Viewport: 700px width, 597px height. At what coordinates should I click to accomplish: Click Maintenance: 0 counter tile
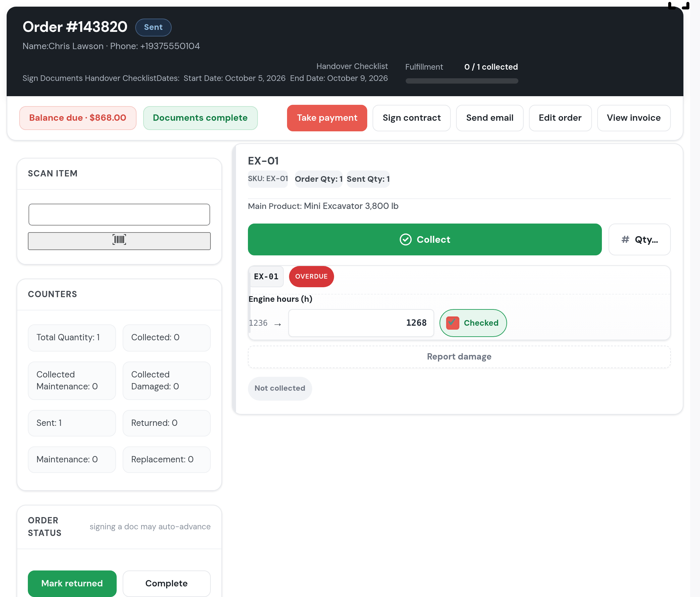point(72,459)
